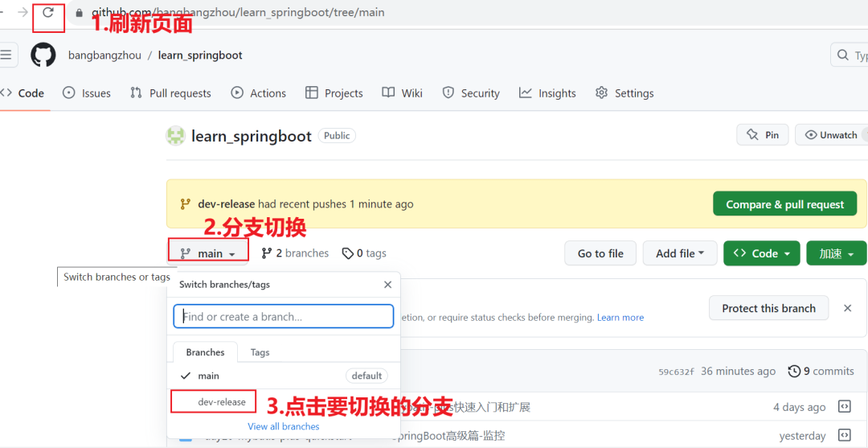Open the GitHub hamburger side menu
This screenshot has width=868, height=448.
click(6, 55)
